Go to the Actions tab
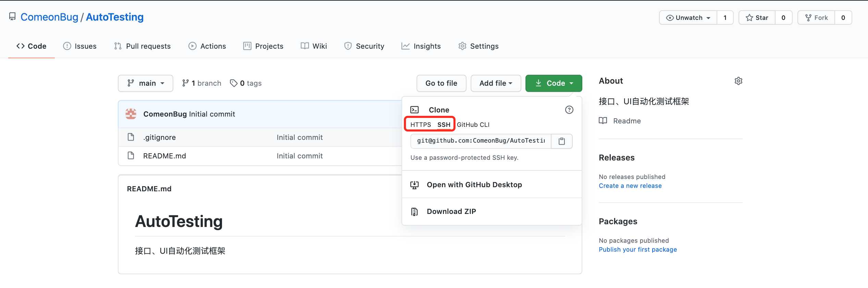 pos(207,46)
